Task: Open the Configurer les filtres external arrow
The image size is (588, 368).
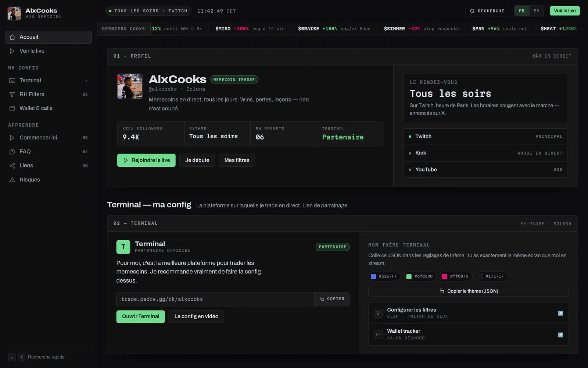Action: [x=560, y=313]
